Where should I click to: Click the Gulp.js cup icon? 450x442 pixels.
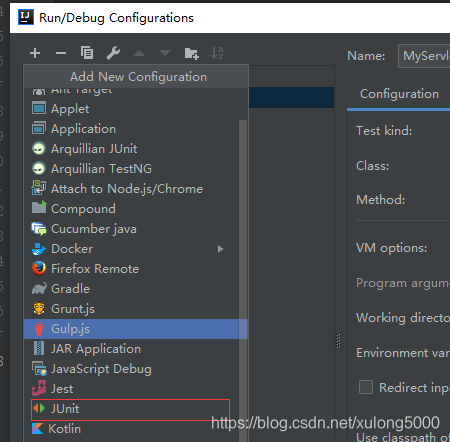[x=39, y=328]
